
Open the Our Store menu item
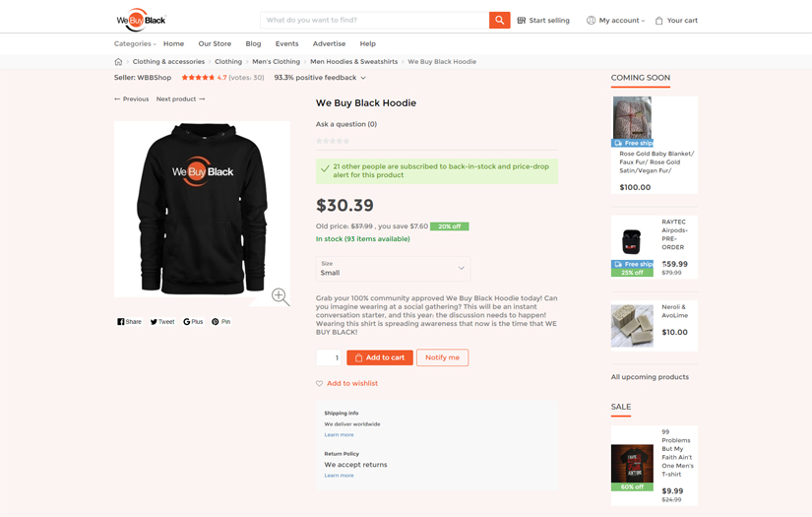point(215,44)
